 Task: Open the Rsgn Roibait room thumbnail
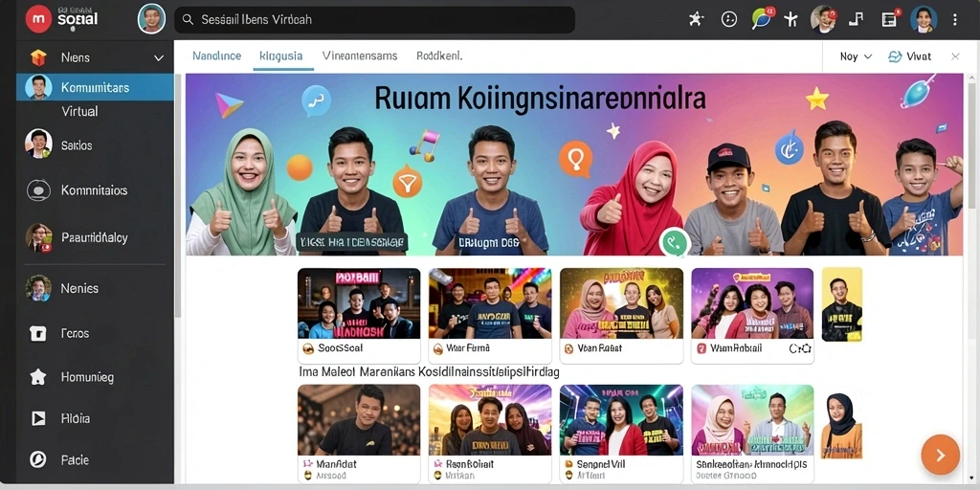pyautogui.click(x=490, y=420)
